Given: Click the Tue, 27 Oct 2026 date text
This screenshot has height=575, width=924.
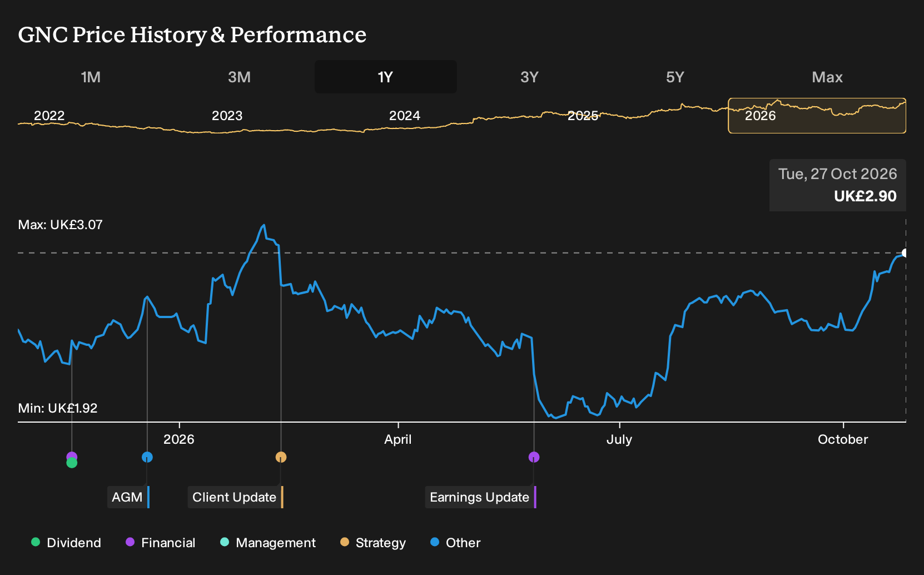Looking at the screenshot, I should 838,174.
